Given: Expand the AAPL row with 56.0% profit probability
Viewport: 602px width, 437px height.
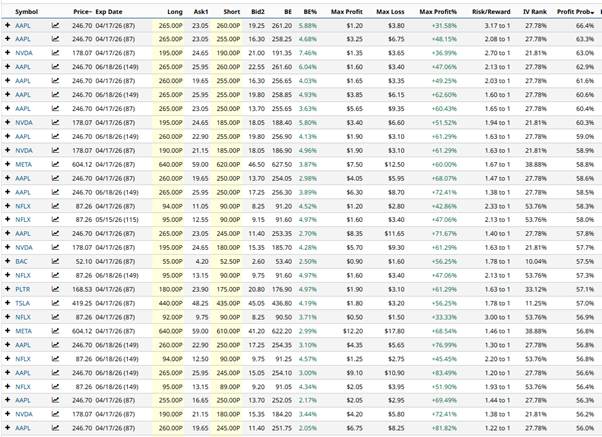Looking at the screenshot, I should [7, 428].
